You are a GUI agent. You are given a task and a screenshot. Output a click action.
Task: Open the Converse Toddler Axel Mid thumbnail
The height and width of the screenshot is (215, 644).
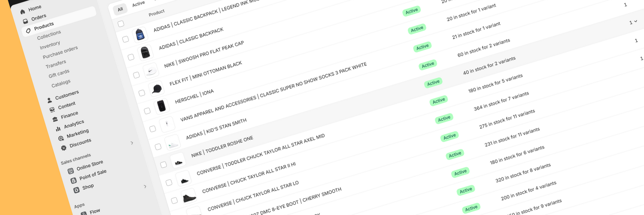tap(183, 178)
